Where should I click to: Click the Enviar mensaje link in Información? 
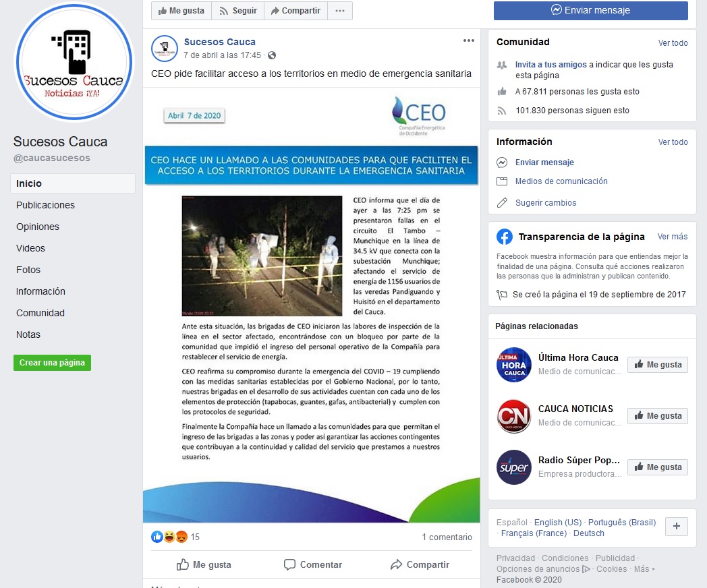pyautogui.click(x=544, y=163)
